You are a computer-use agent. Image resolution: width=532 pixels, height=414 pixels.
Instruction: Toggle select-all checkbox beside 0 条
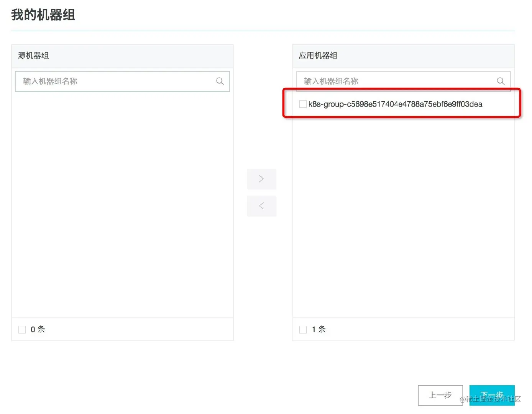[x=22, y=329]
